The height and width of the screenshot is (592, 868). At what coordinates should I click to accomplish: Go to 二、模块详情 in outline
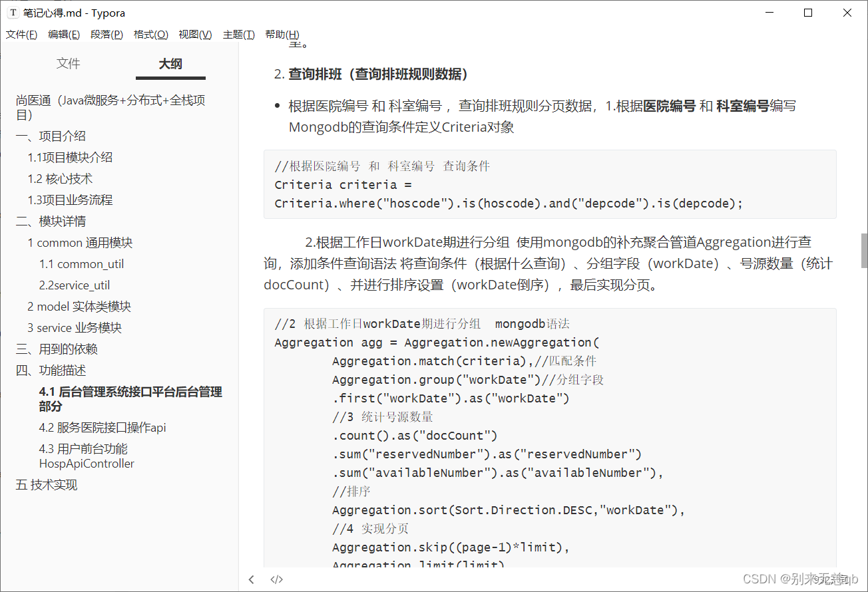[x=51, y=222]
